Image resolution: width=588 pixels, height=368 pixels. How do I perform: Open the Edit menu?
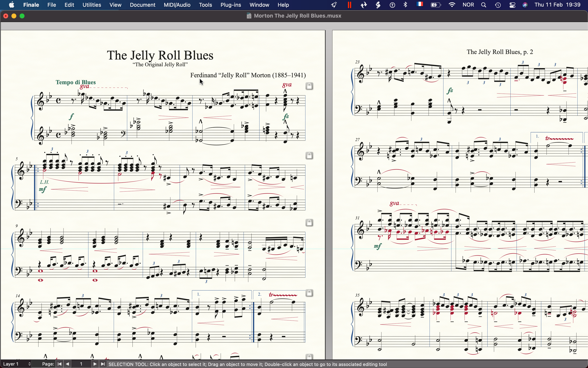coord(69,5)
